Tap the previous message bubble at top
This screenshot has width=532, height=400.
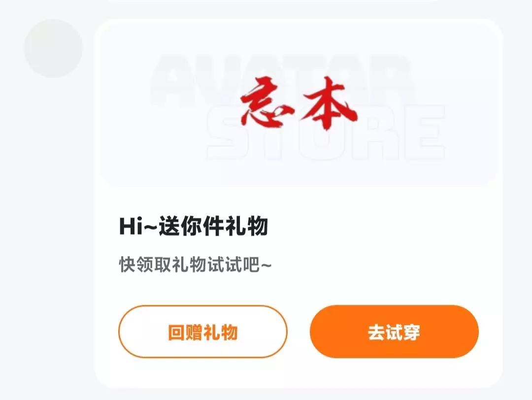coord(271,1)
